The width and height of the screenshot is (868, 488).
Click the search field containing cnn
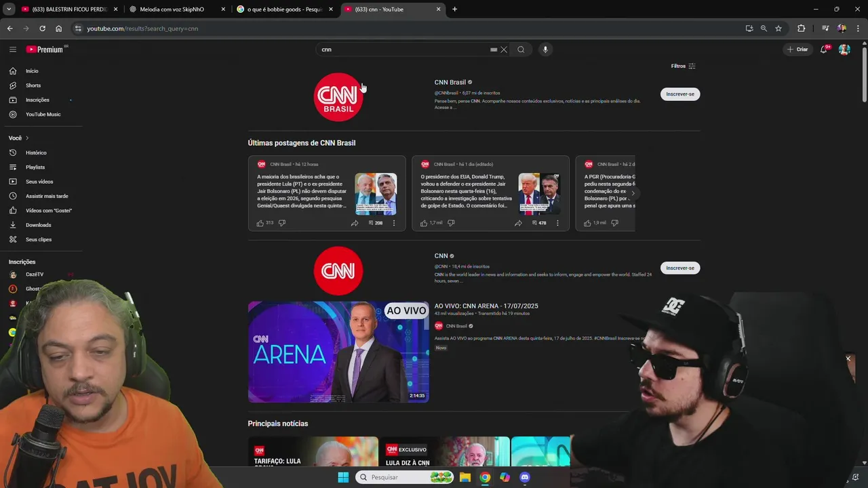coord(403,49)
